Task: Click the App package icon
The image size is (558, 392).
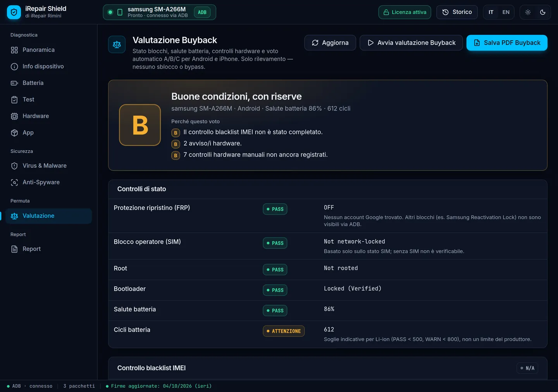Action: click(x=14, y=133)
